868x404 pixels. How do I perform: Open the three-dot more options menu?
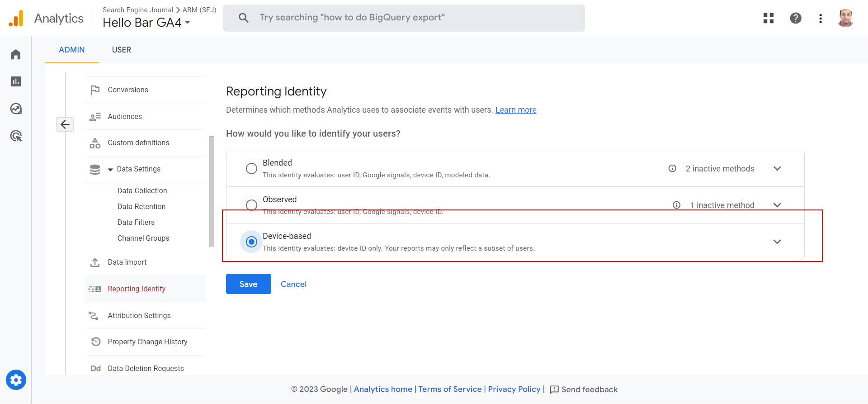pos(820,18)
